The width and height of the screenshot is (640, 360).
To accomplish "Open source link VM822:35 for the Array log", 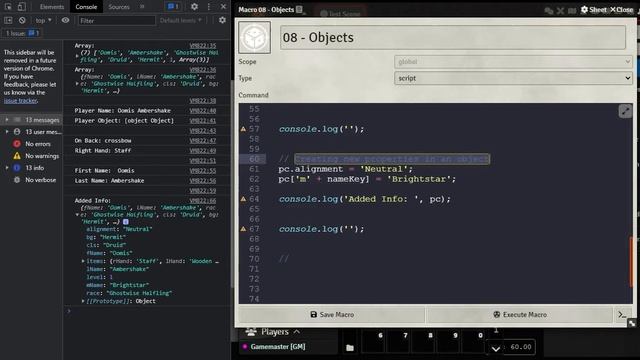I will pyautogui.click(x=203, y=46).
